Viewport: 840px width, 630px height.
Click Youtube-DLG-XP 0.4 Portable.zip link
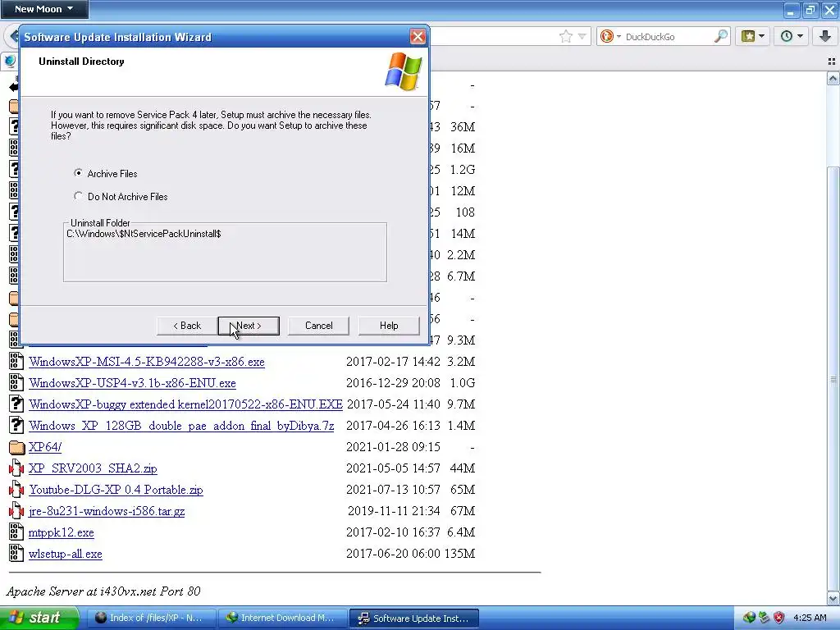(x=116, y=490)
